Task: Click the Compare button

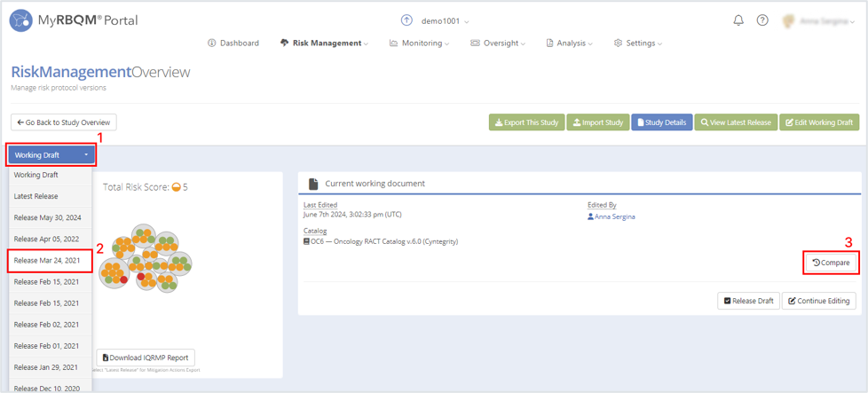Action: 832,263
